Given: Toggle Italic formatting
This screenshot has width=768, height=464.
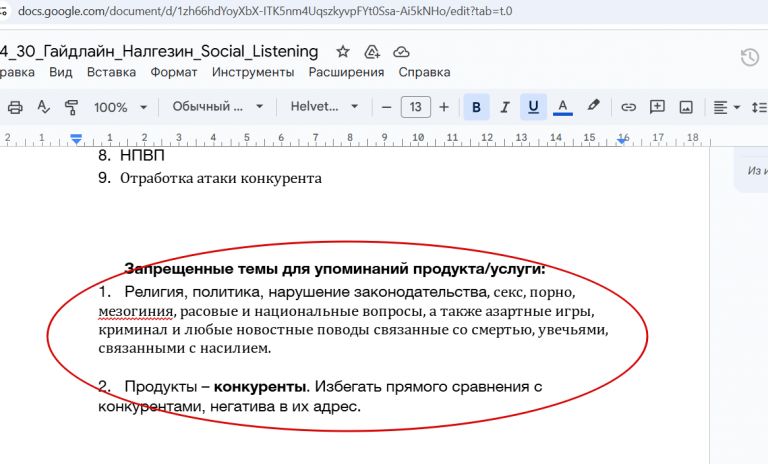Looking at the screenshot, I should (504, 107).
